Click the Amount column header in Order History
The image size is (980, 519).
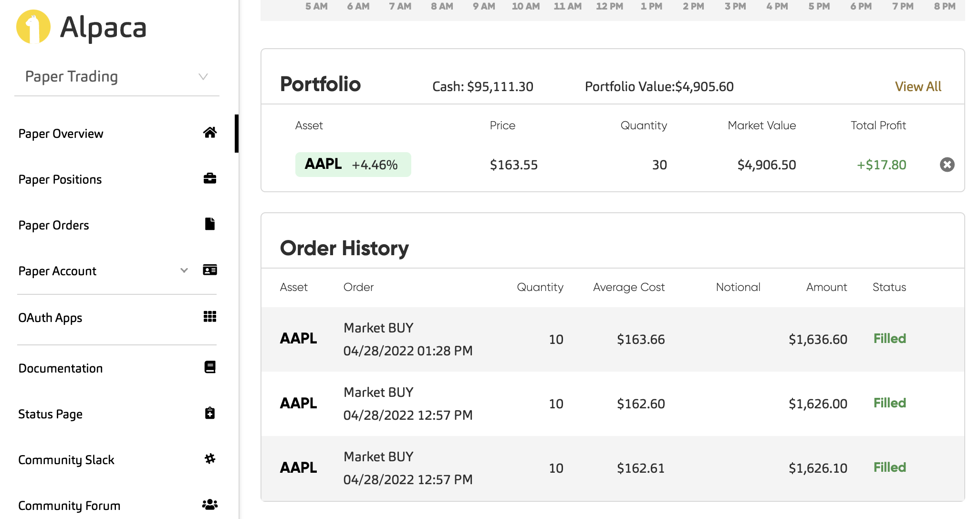[827, 287]
